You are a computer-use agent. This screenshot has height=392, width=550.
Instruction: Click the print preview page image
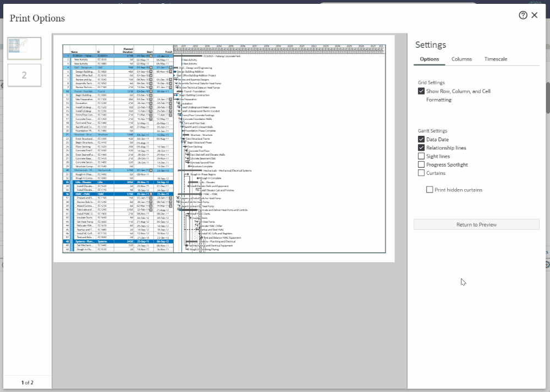tap(224, 148)
